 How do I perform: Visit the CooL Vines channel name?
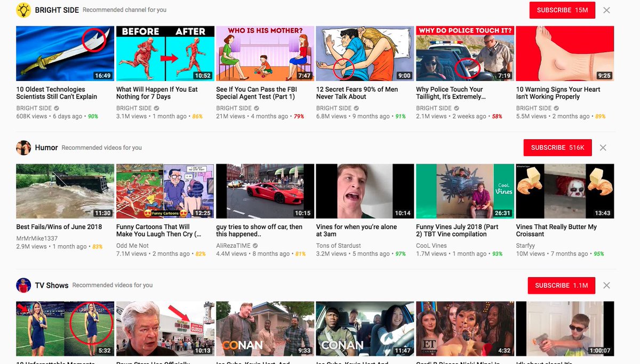pyautogui.click(x=431, y=246)
